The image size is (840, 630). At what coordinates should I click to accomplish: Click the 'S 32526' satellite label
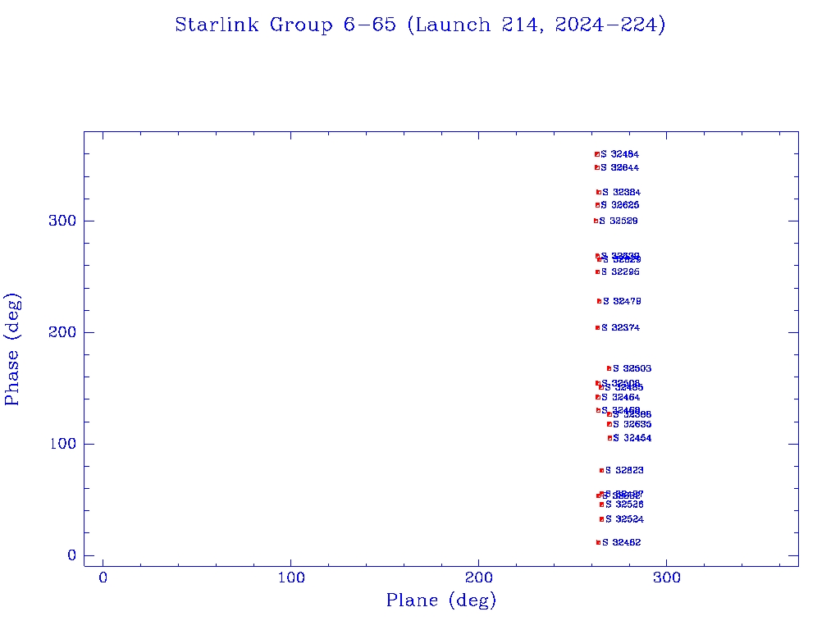pos(624,504)
